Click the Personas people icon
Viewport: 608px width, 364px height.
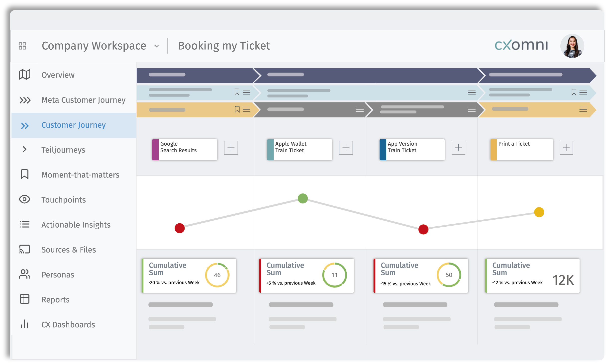coord(24,274)
